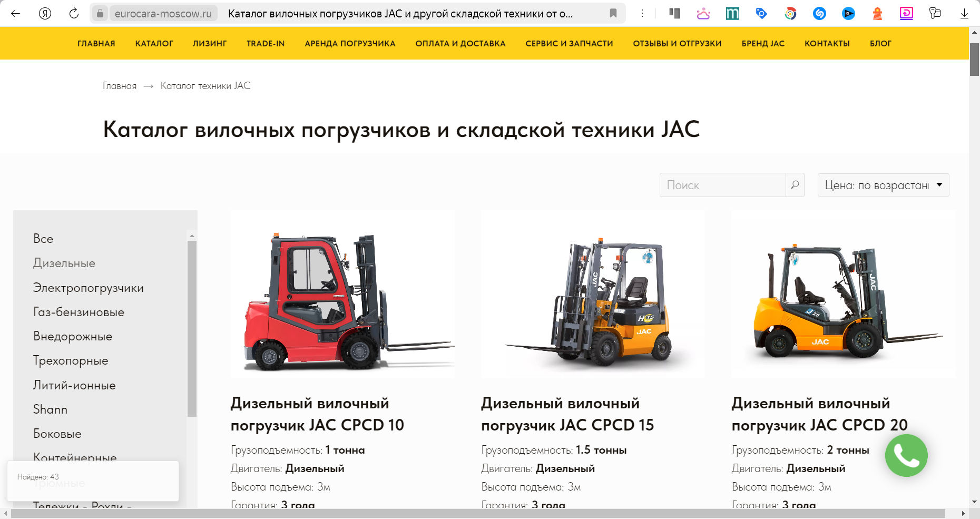Click the red CPCD 10 forklift image
This screenshot has height=519, width=980.
pos(342,294)
